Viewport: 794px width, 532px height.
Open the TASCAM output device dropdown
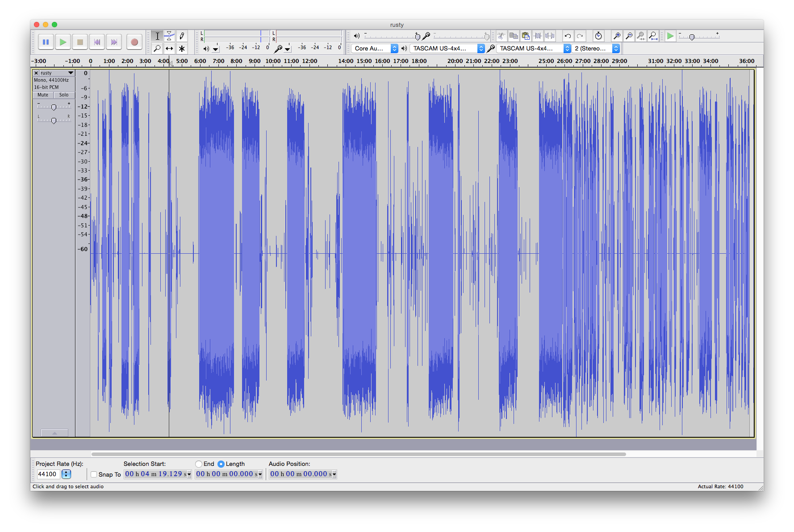click(447, 48)
